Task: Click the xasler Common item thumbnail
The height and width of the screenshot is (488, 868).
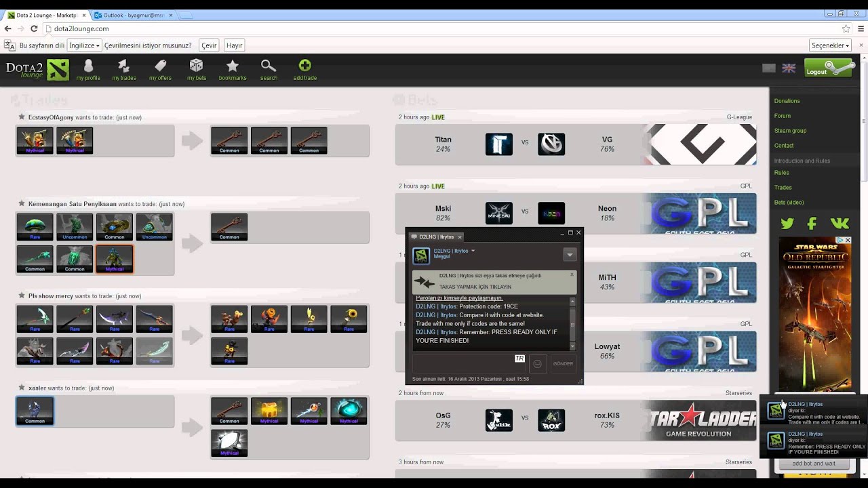Action: pyautogui.click(x=35, y=411)
